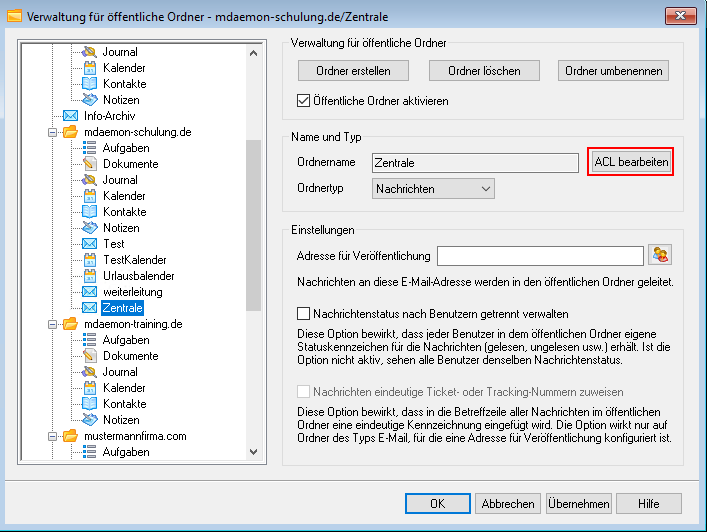707x532 pixels.
Task: Click the mdaemon-training.de folder icon
Action: pyautogui.click(x=71, y=324)
